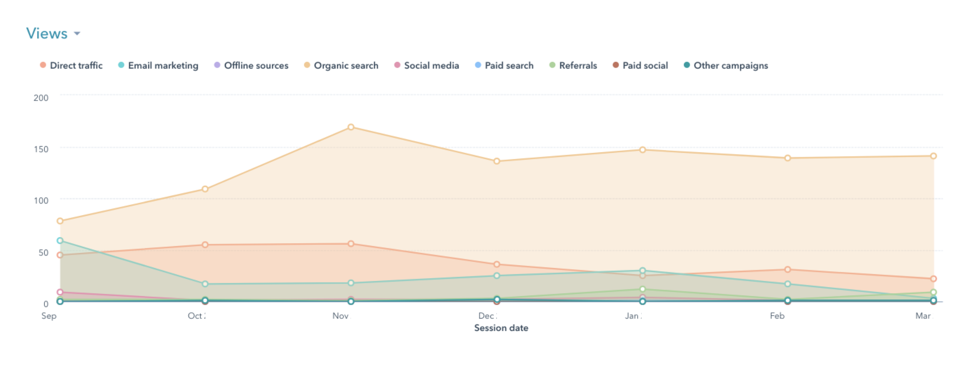Image resolution: width=980 pixels, height=367 pixels.
Task: Click the Paid social legend label
Action: coord(645,65)
